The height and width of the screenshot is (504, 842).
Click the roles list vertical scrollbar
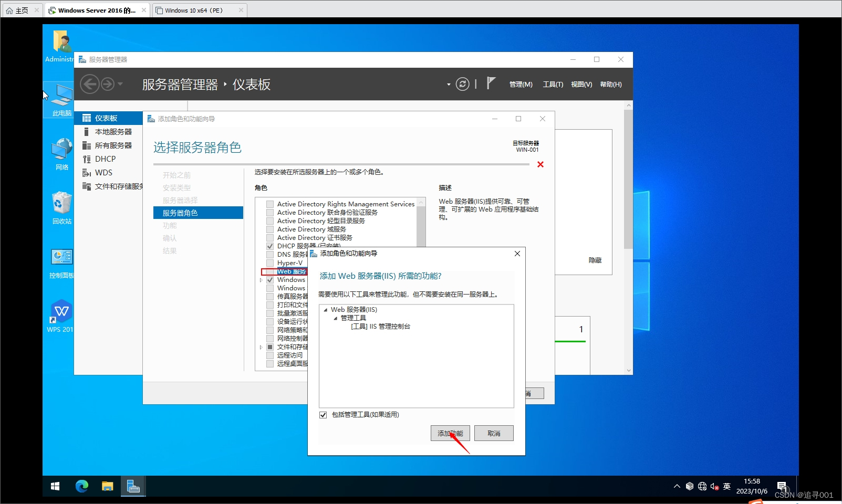[x=421, y=226]
